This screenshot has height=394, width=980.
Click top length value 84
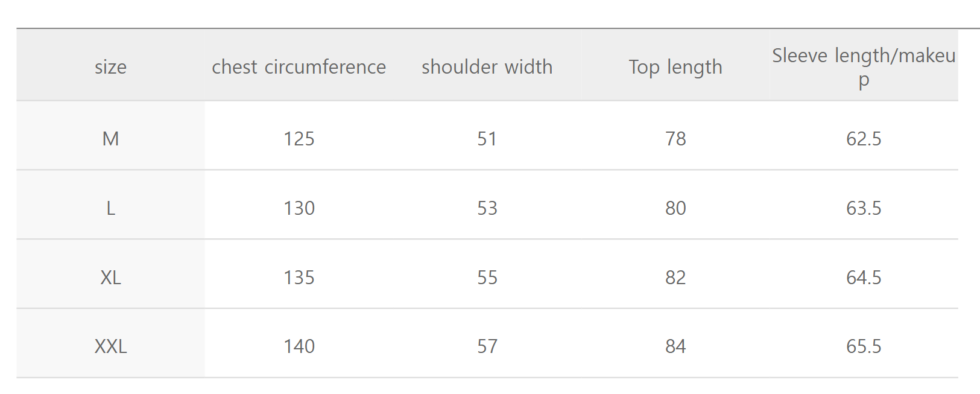pyautogui.click(x=675, y=346)
